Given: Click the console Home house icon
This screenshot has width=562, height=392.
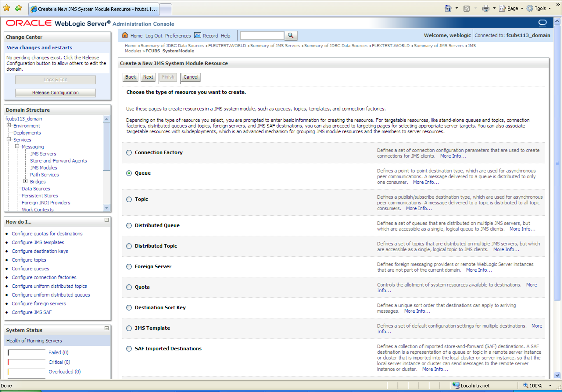Looking at the screenshot, I should click(x=125, y=35).
